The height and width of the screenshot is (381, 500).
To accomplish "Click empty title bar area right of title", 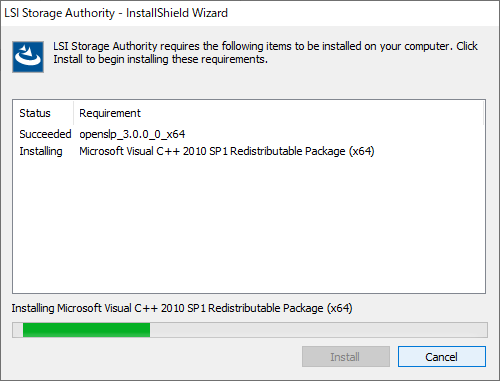I will (363, 13).
